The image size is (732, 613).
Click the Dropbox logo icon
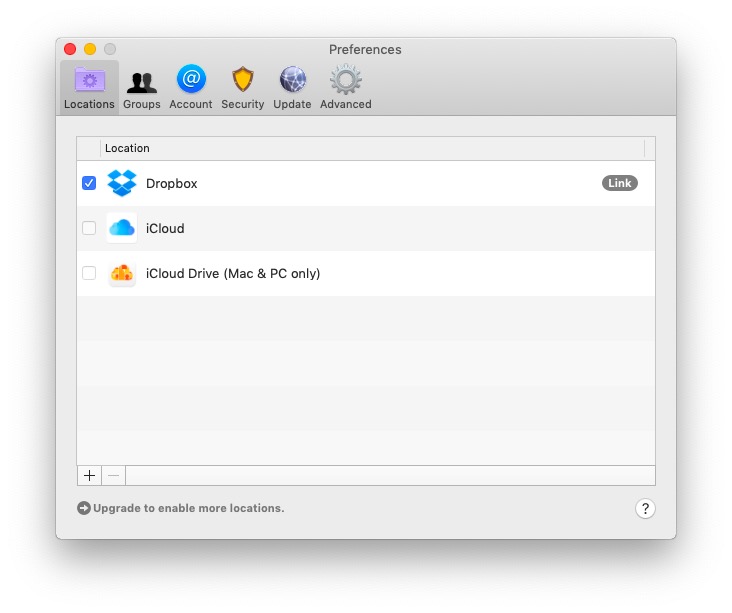122,183
